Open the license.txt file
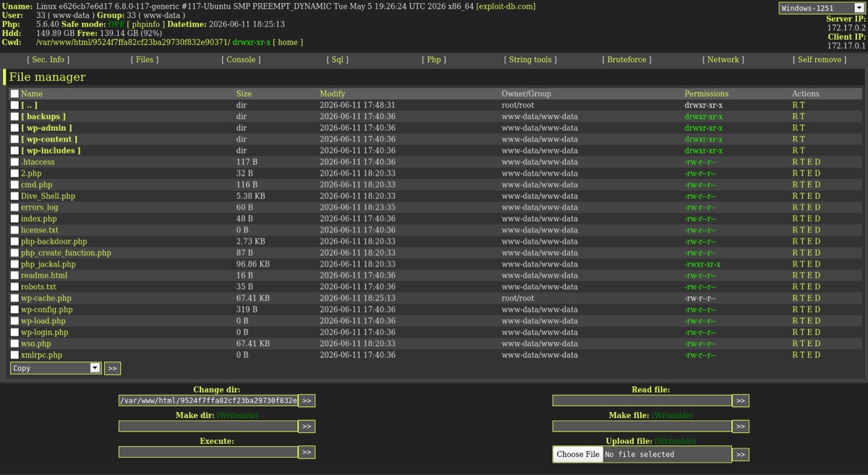 [x=40, y=230]
